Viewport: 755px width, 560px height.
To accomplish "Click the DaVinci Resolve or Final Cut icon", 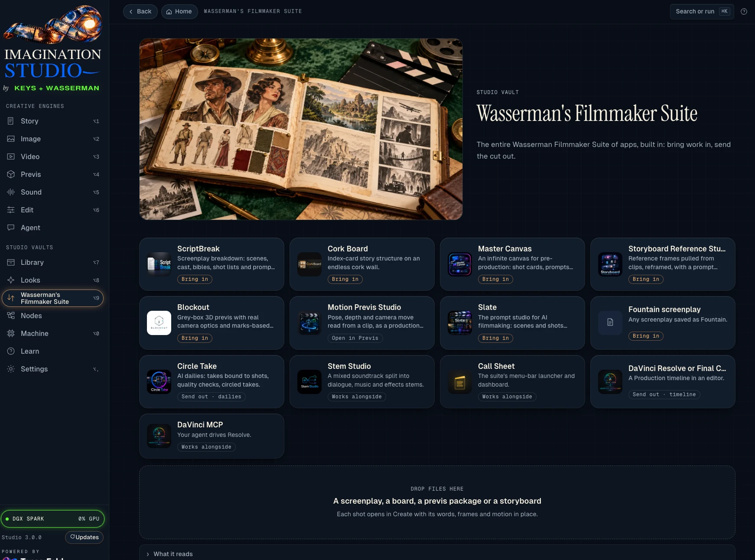I will 610,382.
